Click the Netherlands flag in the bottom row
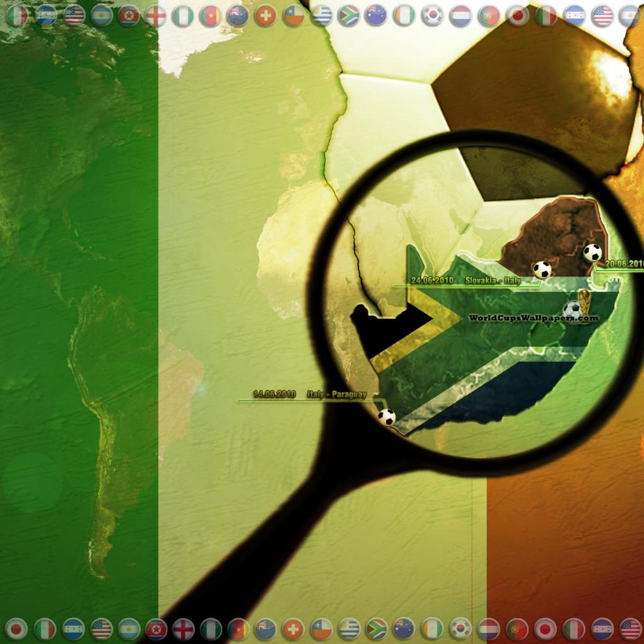 489,628
